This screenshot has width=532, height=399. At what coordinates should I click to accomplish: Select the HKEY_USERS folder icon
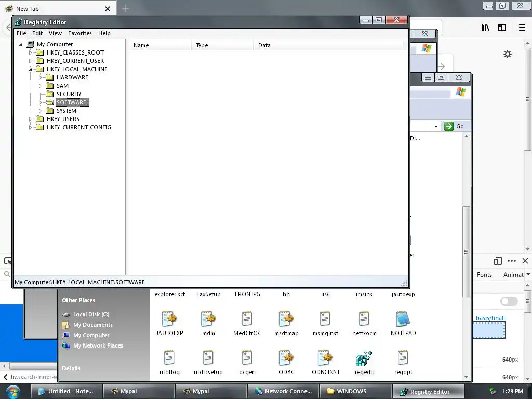pos(39,119)
